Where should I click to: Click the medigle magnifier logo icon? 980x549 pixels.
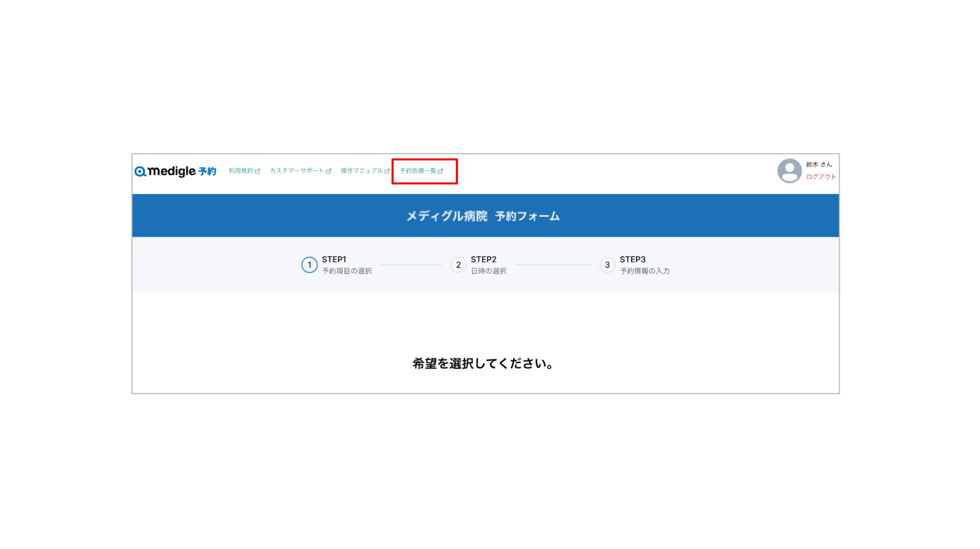[x=140, y=172]
